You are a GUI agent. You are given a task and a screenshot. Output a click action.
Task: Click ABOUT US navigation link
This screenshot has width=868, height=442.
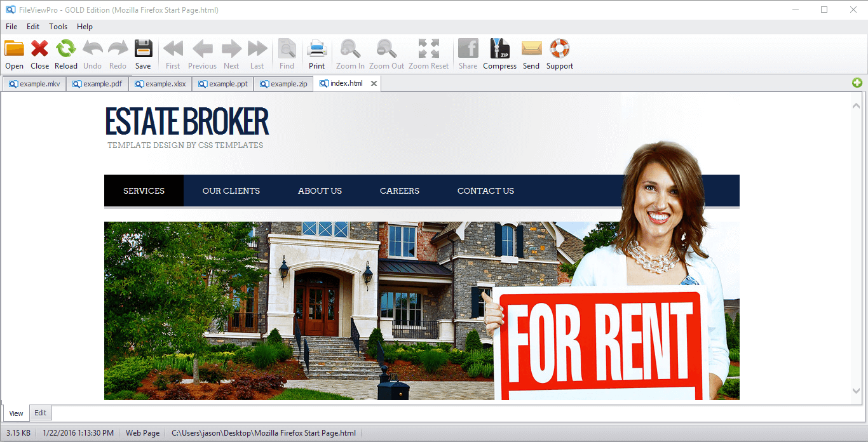pos(320,191)
